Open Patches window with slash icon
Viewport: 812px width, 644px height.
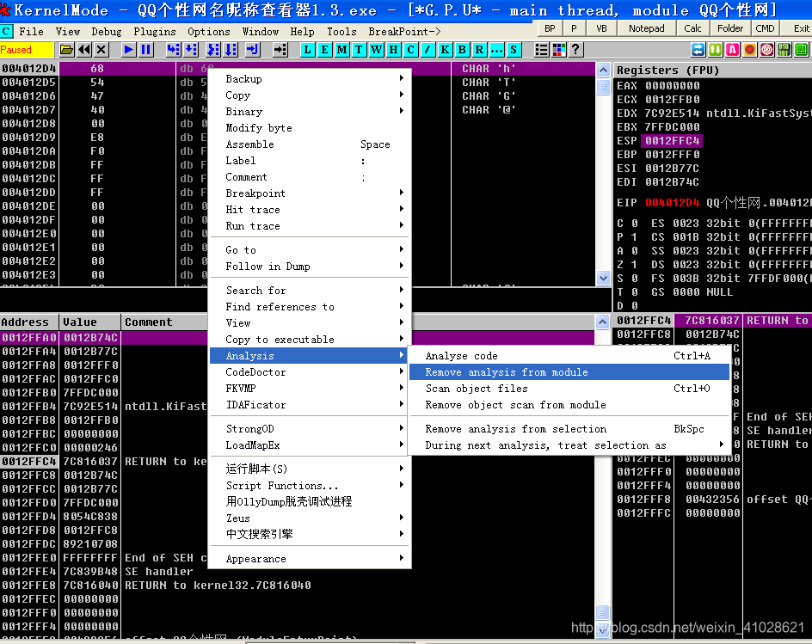click(428, 50)
